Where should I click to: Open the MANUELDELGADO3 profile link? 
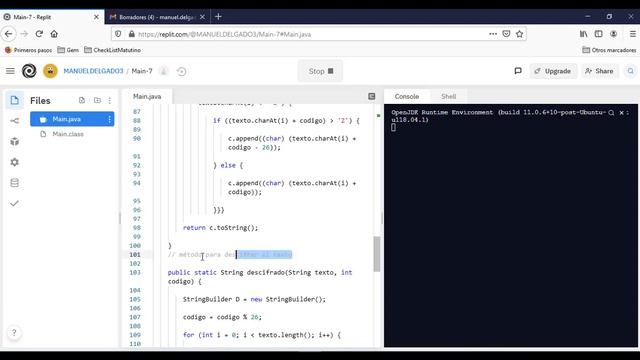point(93,71)
